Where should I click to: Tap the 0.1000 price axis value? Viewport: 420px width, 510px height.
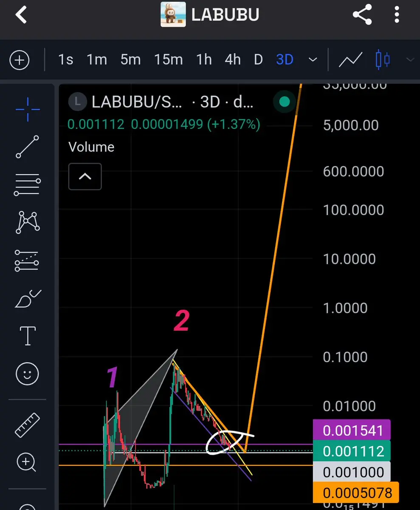pos(345,357)
